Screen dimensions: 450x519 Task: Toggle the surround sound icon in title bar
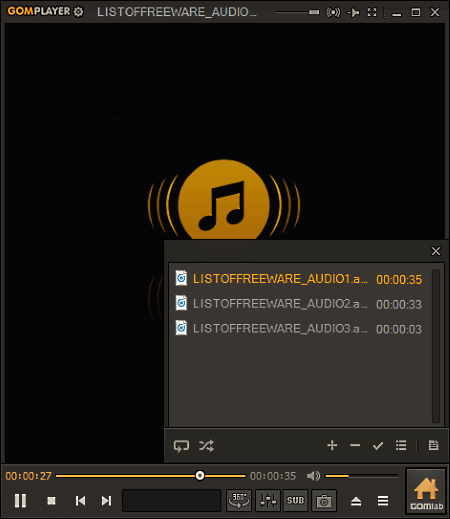click(333, 12)
